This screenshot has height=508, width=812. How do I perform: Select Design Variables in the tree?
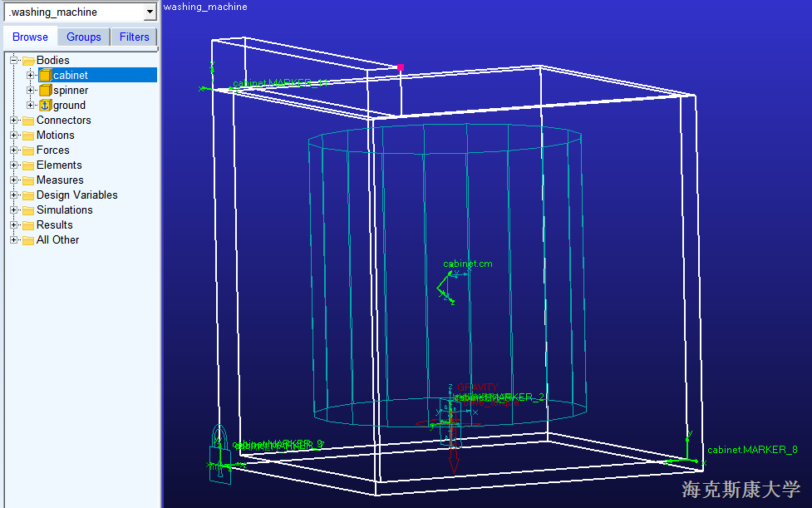76,195
